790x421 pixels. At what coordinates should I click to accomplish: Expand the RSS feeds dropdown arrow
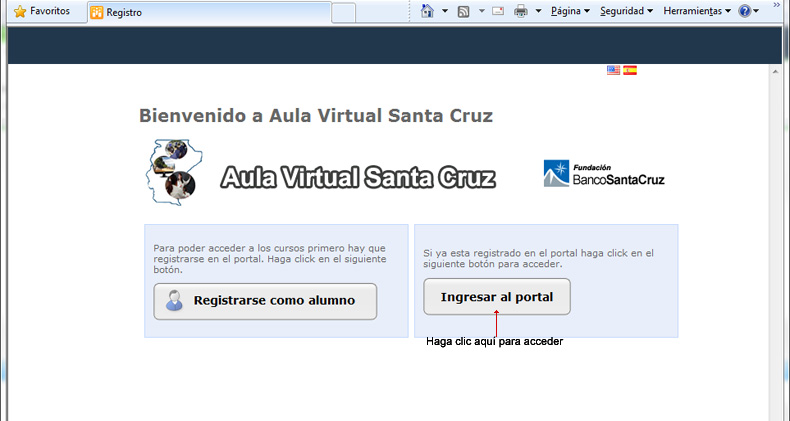pos(482,11)
